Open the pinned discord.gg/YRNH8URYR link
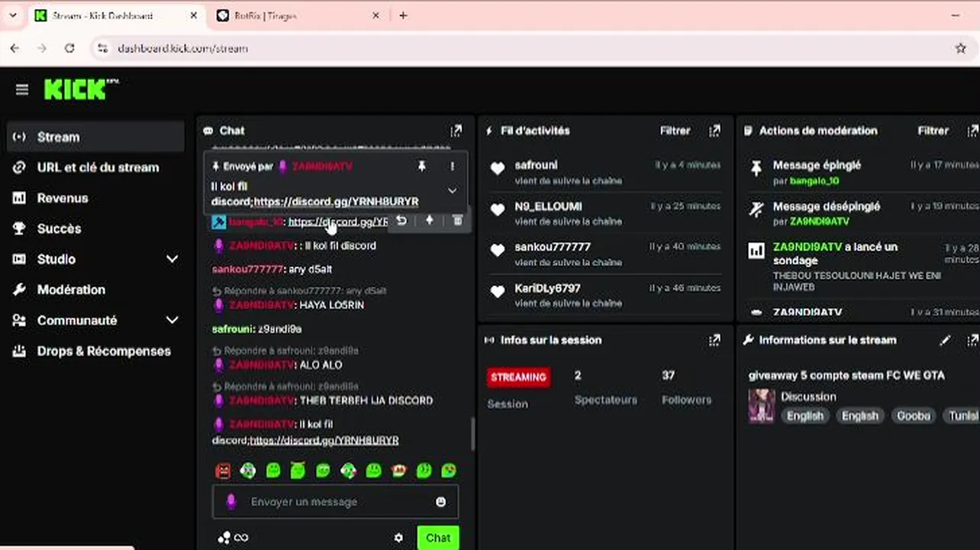980x550 pixels. (336, 202)
